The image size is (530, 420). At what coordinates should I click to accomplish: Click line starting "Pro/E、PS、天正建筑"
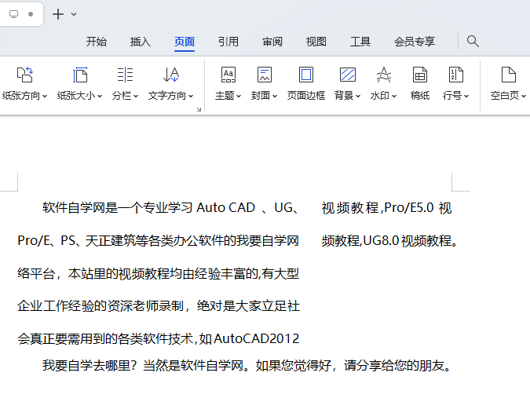[x=159, y=240]
